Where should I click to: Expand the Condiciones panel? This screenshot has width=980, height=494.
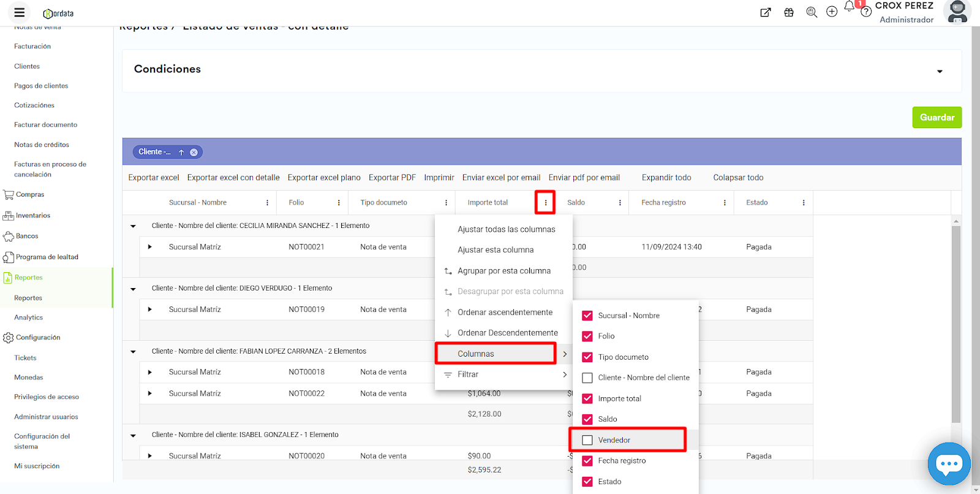point(940,72)
